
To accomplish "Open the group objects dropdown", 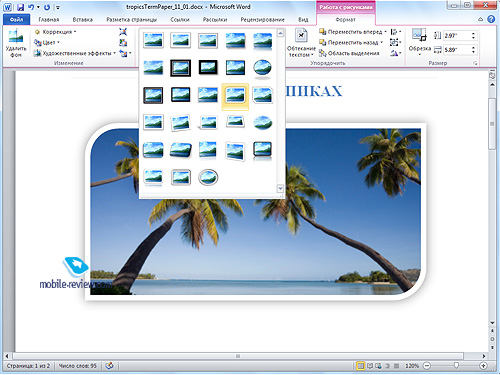I will (x=396, y=42).
